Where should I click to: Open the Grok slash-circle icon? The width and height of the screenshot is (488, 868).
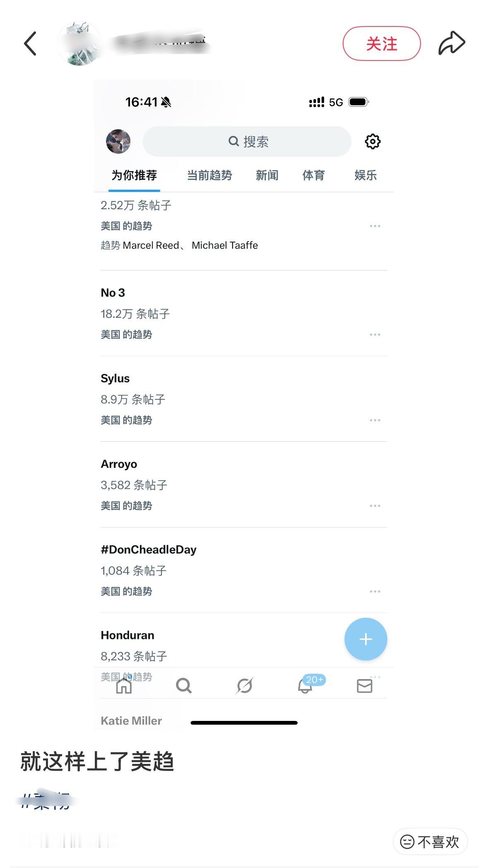click(x=244, y=686)
